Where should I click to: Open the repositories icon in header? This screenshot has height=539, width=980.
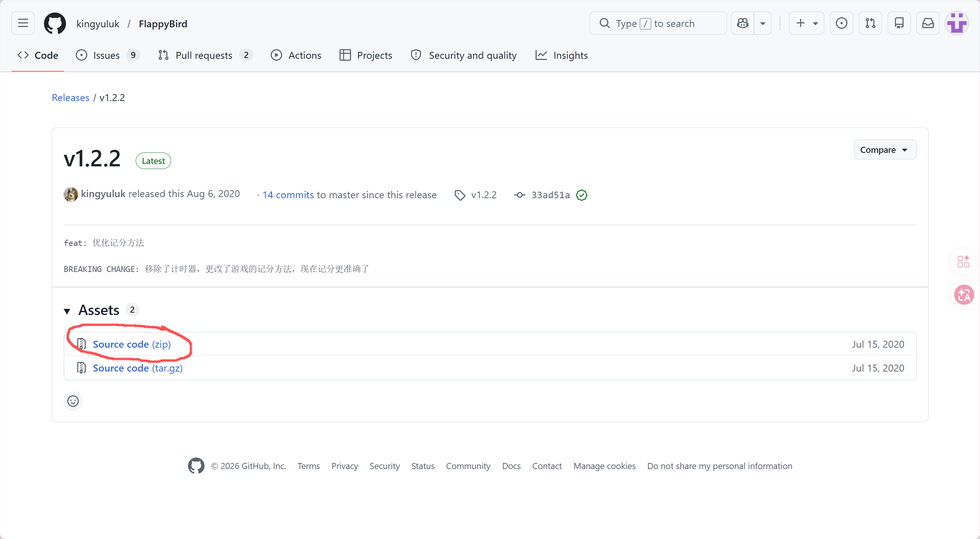pyautogui.click(x=899, y=23)
